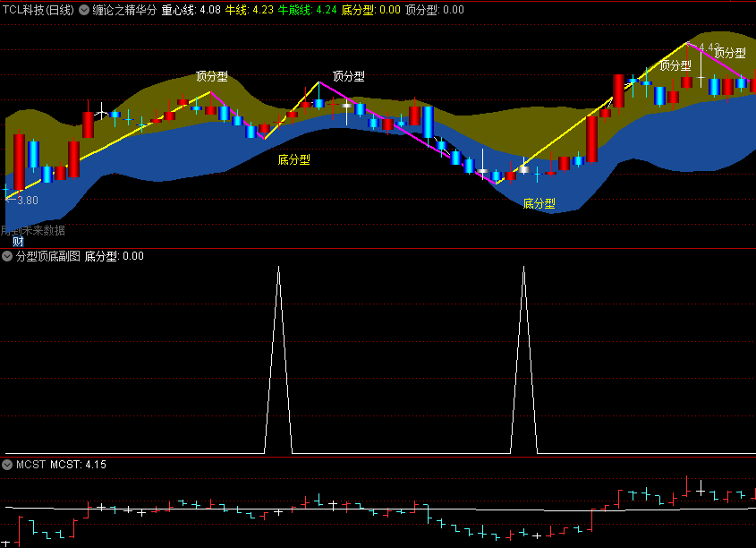Click the 缠论之精华分 indicator name
The image size is (756, 548).
(124, 10)
